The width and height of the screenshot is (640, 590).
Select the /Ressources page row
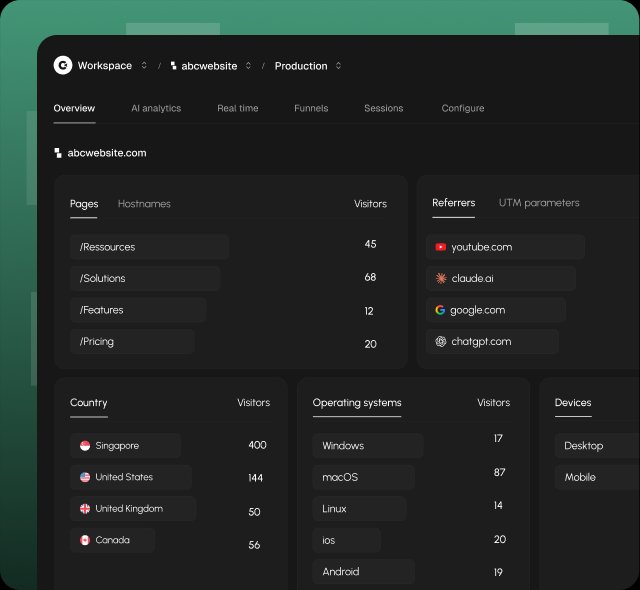pos(149,247)
